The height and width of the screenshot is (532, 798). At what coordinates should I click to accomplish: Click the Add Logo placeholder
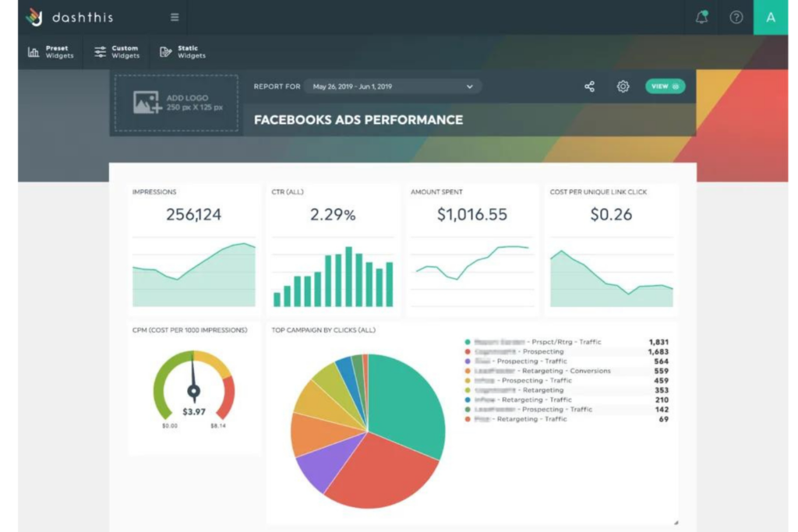[x=176, y=103]
